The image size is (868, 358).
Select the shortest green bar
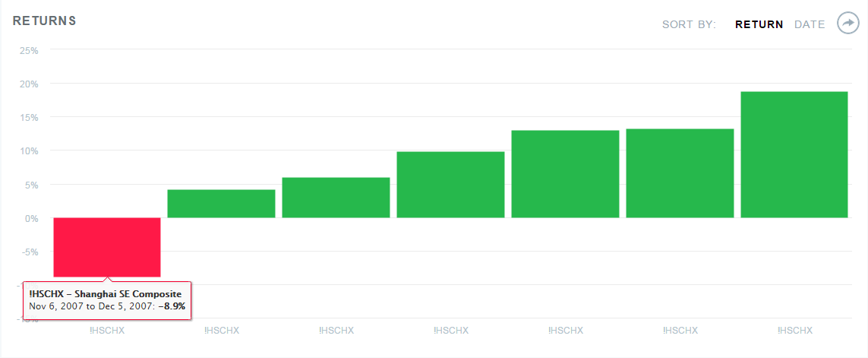[222, 204]
